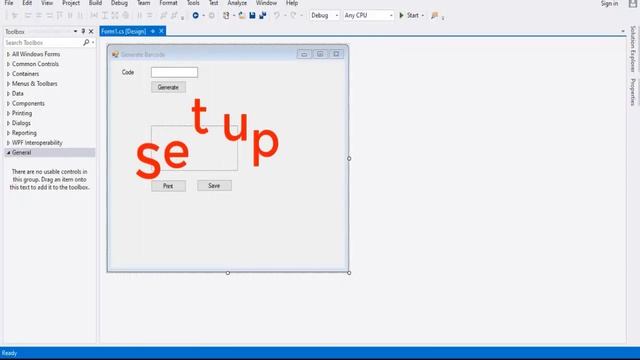Screen dimensions: 640x360
Task: Close the Form1.cs [Design] tab
Action: [161, 31]
